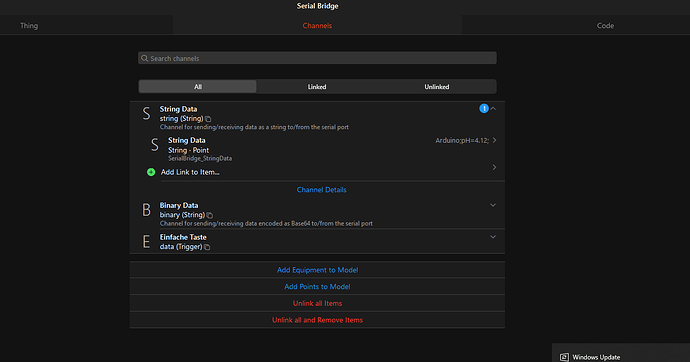Copy the string (String) channel ID
690x362 pixels.
(208, 119)
